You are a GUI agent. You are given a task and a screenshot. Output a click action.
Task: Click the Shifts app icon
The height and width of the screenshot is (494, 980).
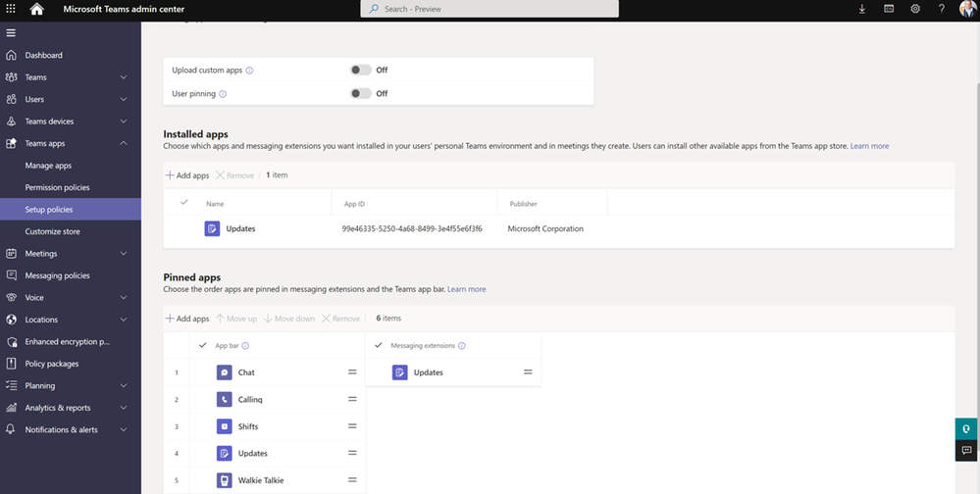pos(225,426)
